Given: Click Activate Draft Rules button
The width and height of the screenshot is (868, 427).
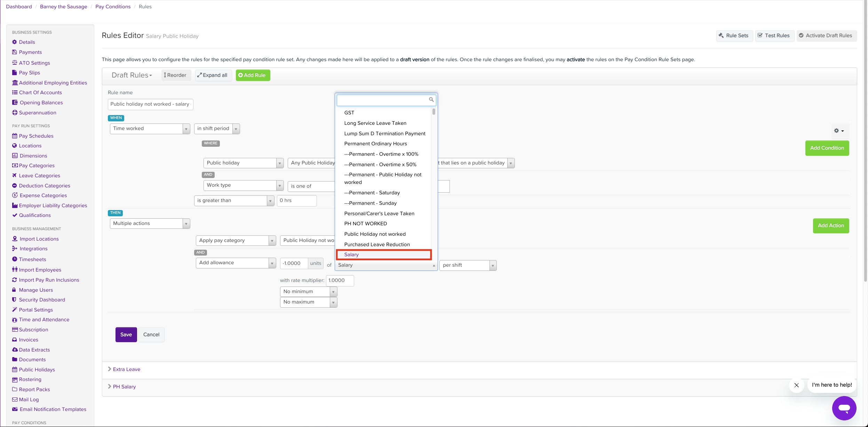Looking at the screenshot, I should 826,35.
